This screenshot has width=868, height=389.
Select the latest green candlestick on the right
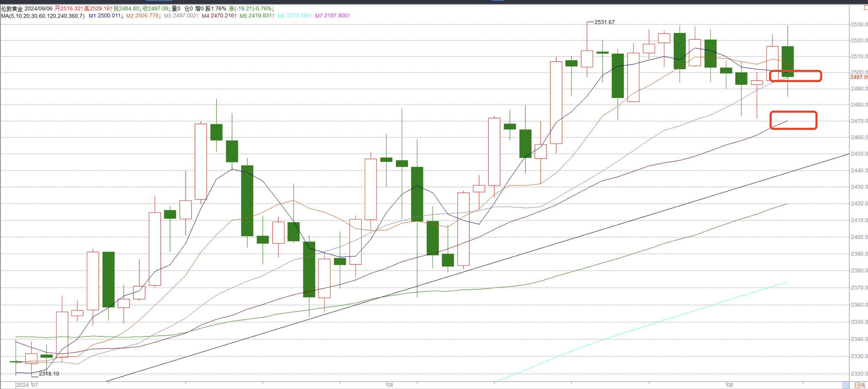point(788,62)
